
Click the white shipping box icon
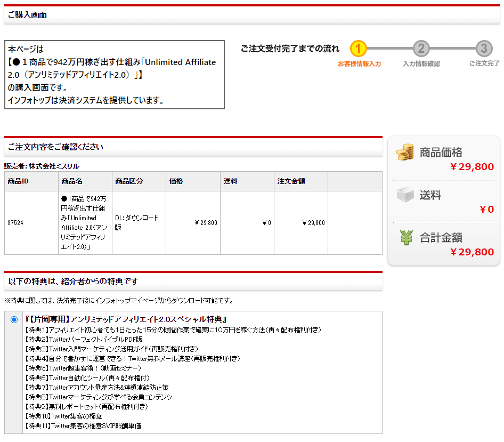tap(405, 195)
